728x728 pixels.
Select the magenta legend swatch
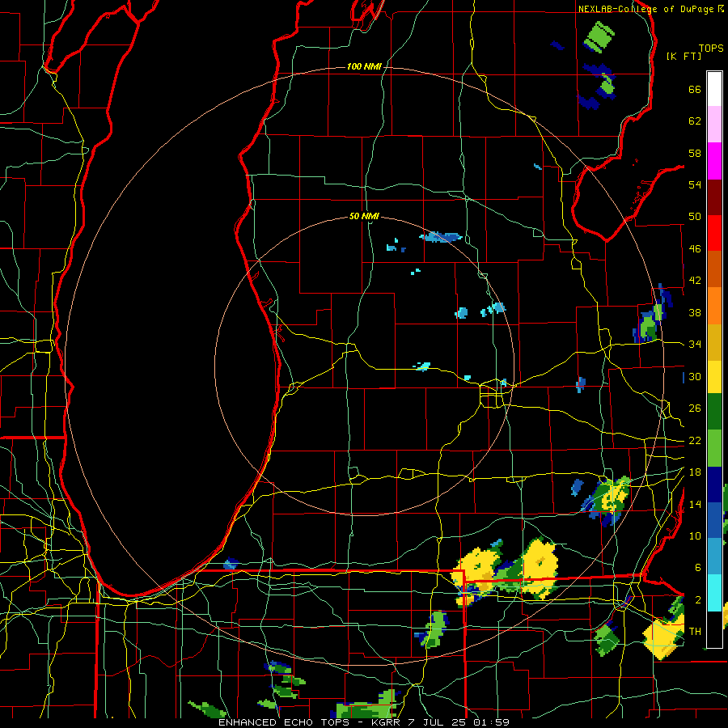pyautogui.click(x=714, y=161)
